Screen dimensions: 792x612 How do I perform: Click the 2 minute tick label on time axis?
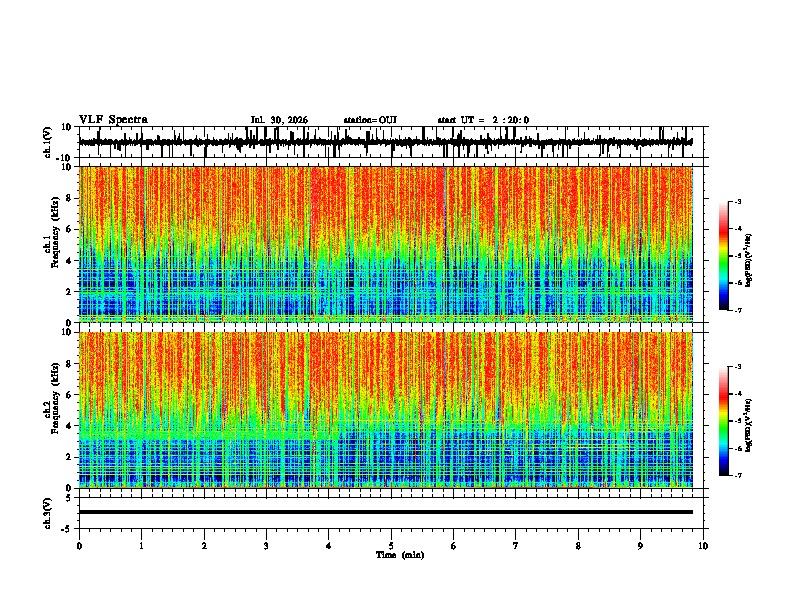(204, 546)
